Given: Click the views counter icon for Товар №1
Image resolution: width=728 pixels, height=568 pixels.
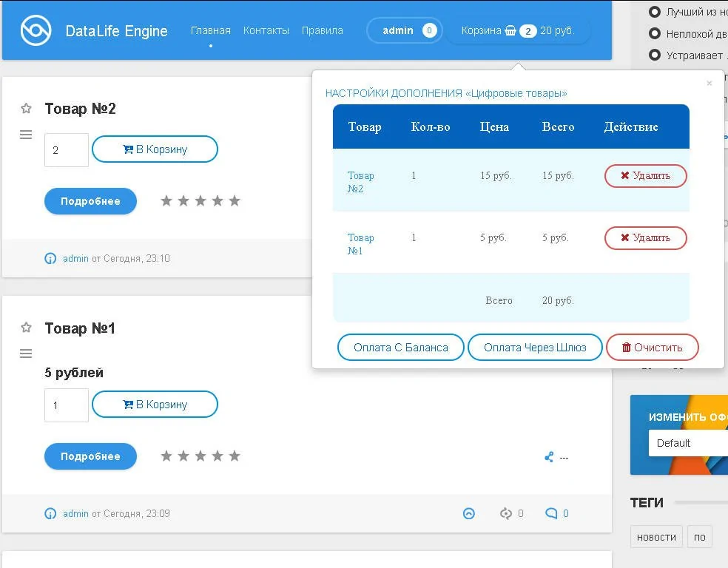Looking at the screenshot, I should [505, 513].
